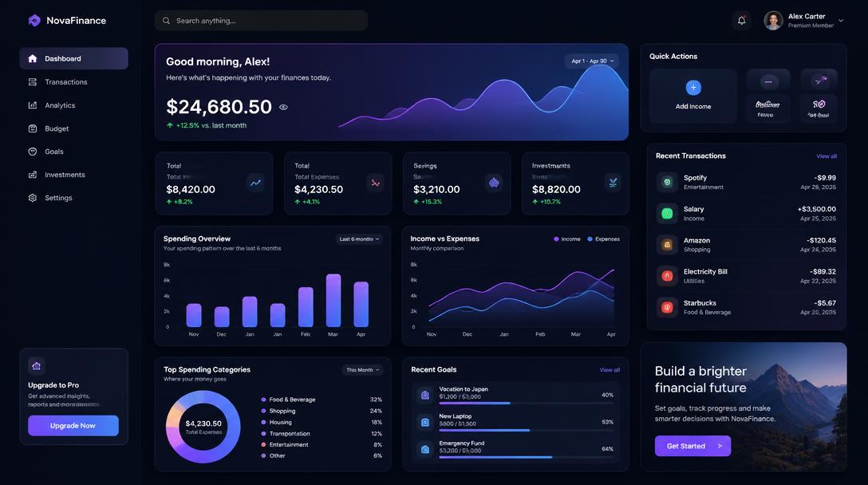Click the Housing category label
The image size is (868, 485).
click(x=281, y=422)
